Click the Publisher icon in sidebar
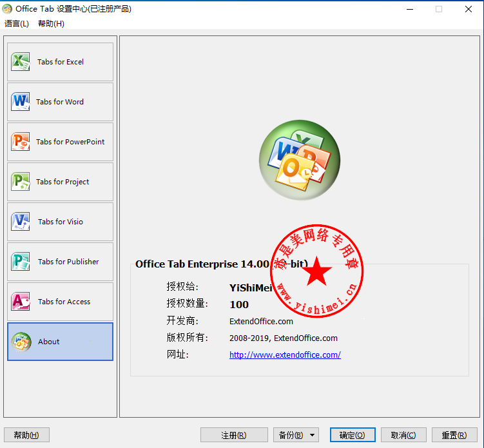 pos(21,262)
